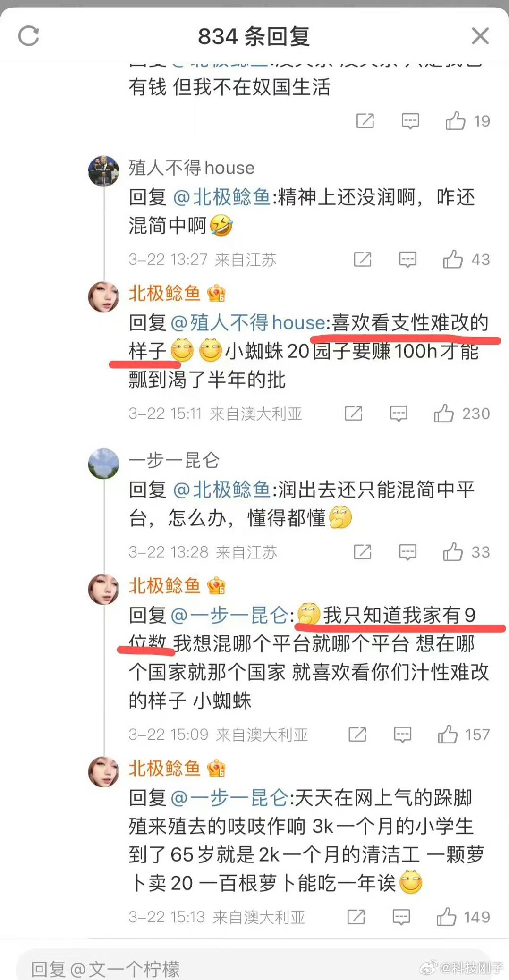The image size is (509, 980).
Task: Tap the reply input field @文一个柠檬
Action: [x=254, y=967]
